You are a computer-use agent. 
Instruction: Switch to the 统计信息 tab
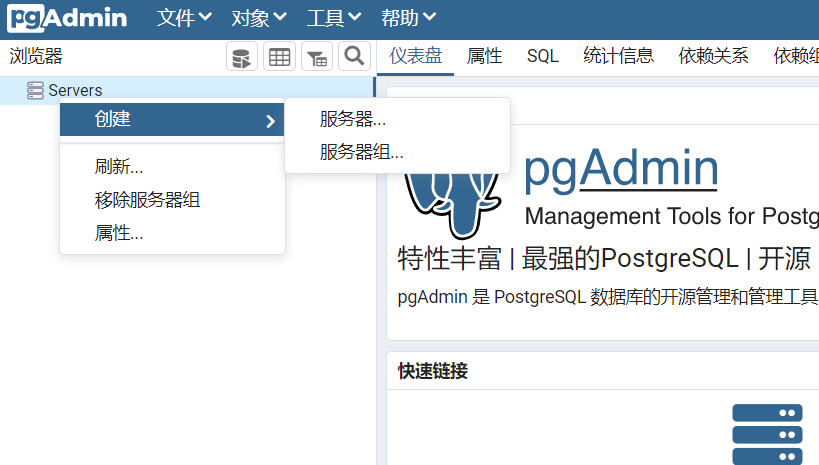coord(618,56)
